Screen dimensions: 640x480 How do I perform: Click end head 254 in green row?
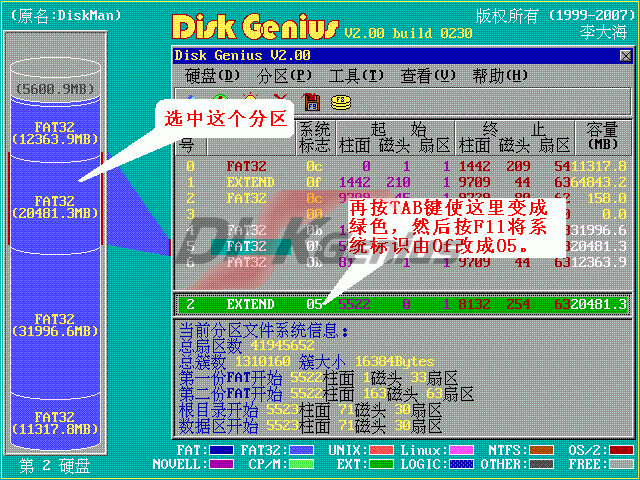(518, 304)
